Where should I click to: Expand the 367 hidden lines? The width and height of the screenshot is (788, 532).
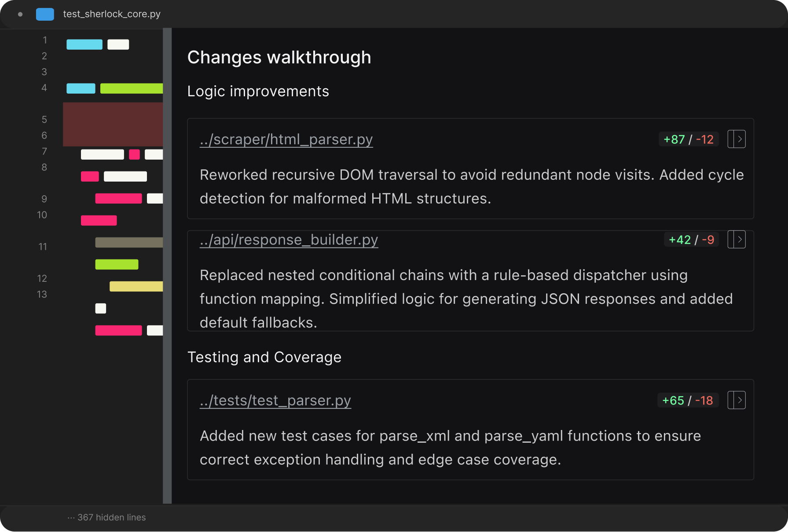107,517
